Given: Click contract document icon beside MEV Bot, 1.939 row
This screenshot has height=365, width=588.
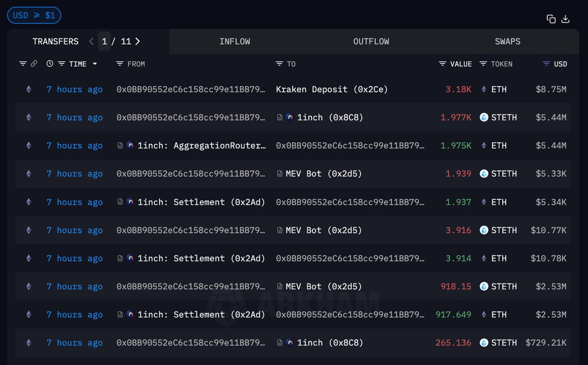Looking at the screenshot, I should click(x=280, y=174).
